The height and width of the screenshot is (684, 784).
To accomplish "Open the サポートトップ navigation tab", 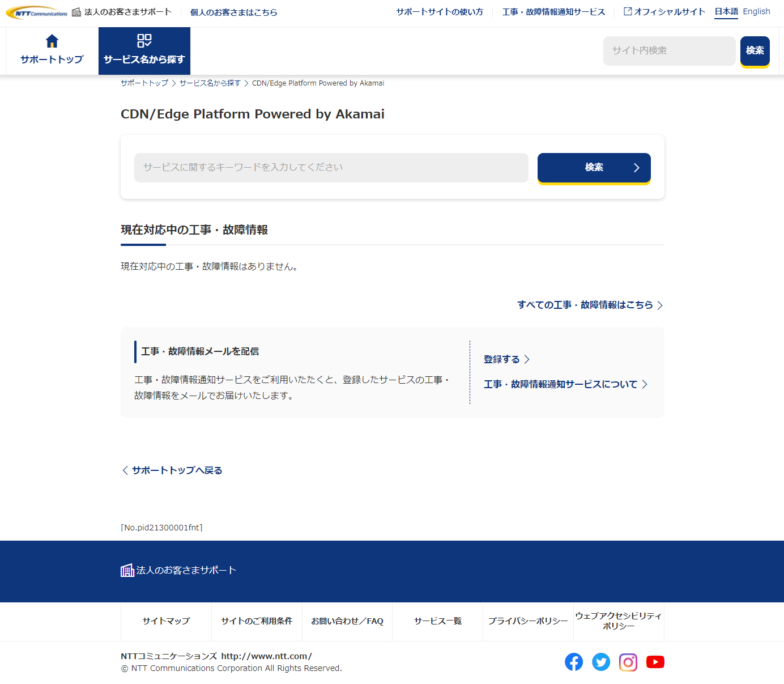I will point(52,51).
